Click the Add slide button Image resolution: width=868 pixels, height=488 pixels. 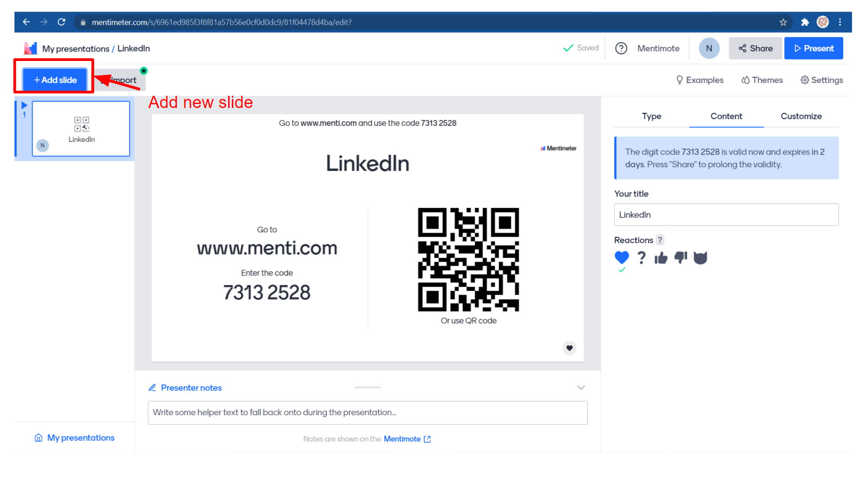(55, 80)
